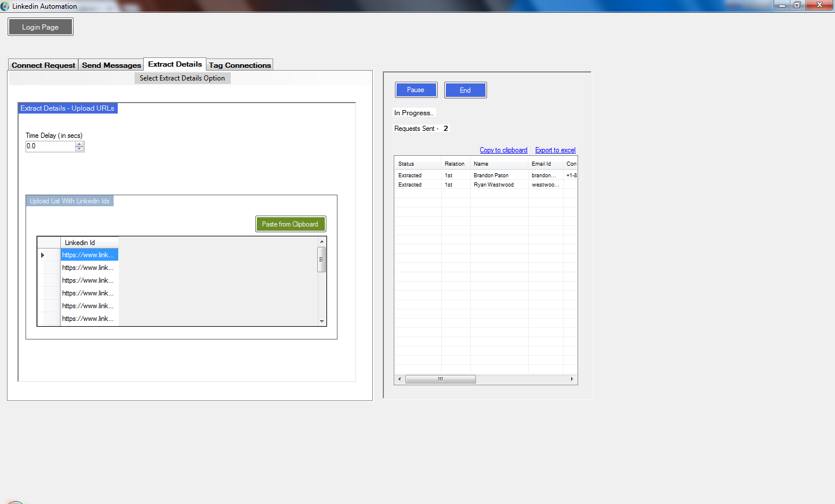Click the Pause button

point(416,90)
